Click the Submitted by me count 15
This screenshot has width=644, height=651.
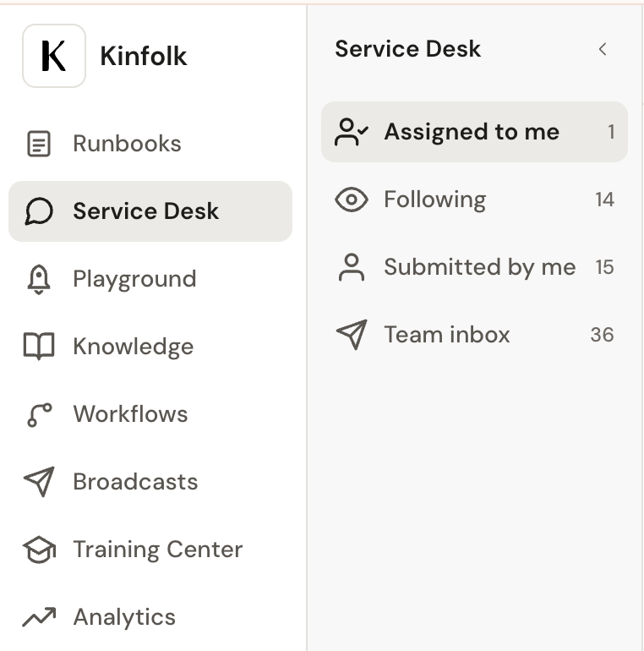[x=604, y=267]
